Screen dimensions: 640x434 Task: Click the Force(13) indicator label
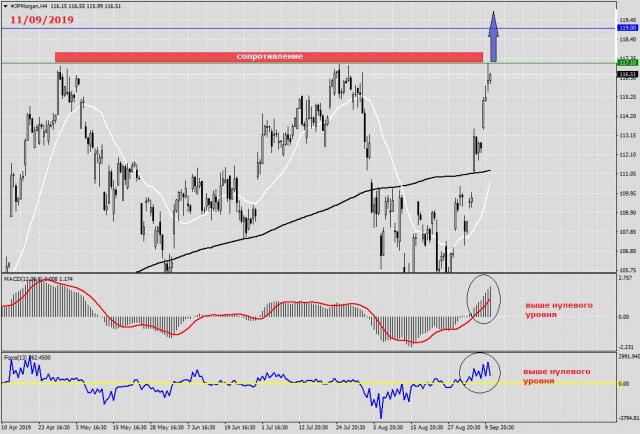click(x=18, y=355)
